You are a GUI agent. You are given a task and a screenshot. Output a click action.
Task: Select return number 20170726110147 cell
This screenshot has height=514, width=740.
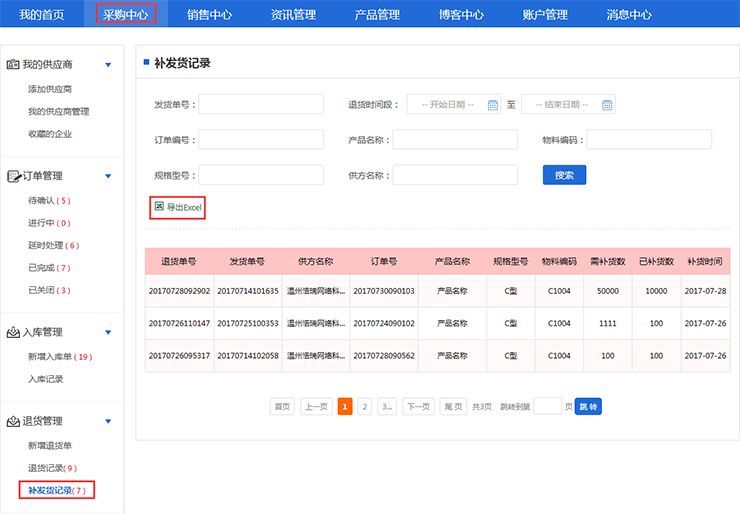point(179,323)
